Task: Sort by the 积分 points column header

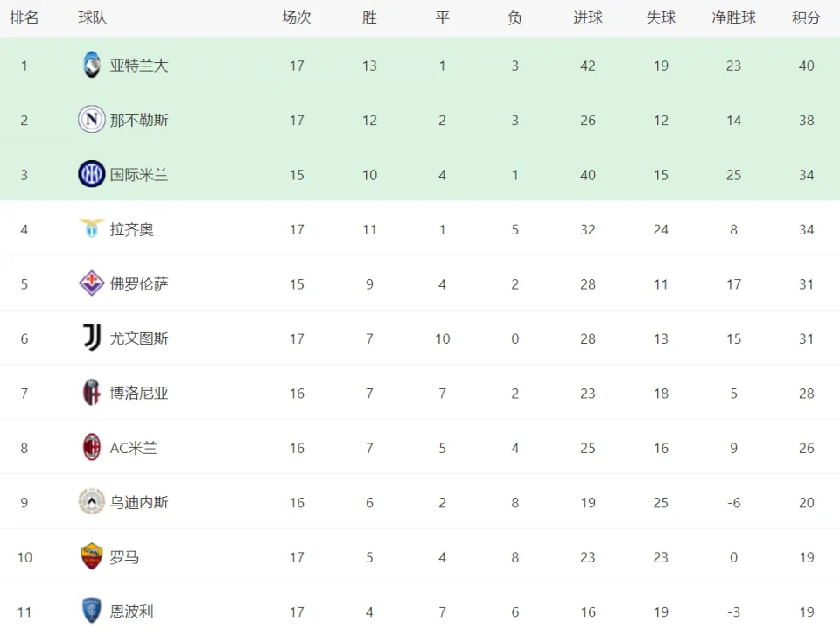Action: click(806, 17)
